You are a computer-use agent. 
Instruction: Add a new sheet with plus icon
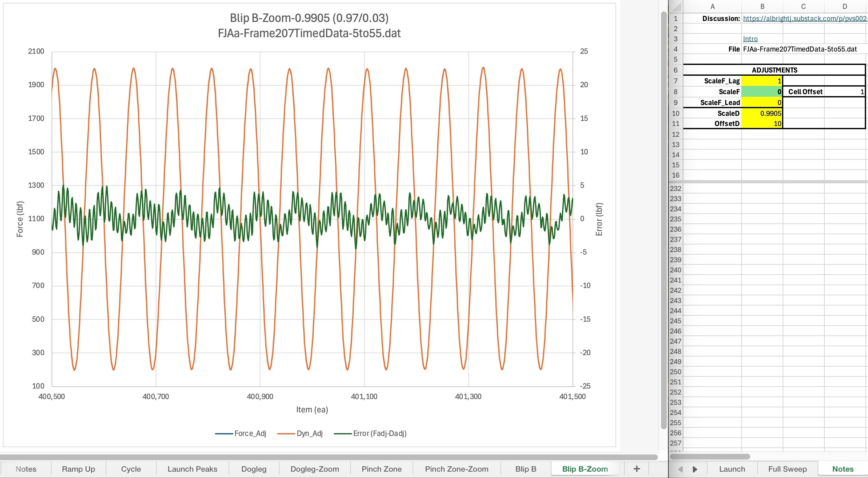tap(637, 468)
